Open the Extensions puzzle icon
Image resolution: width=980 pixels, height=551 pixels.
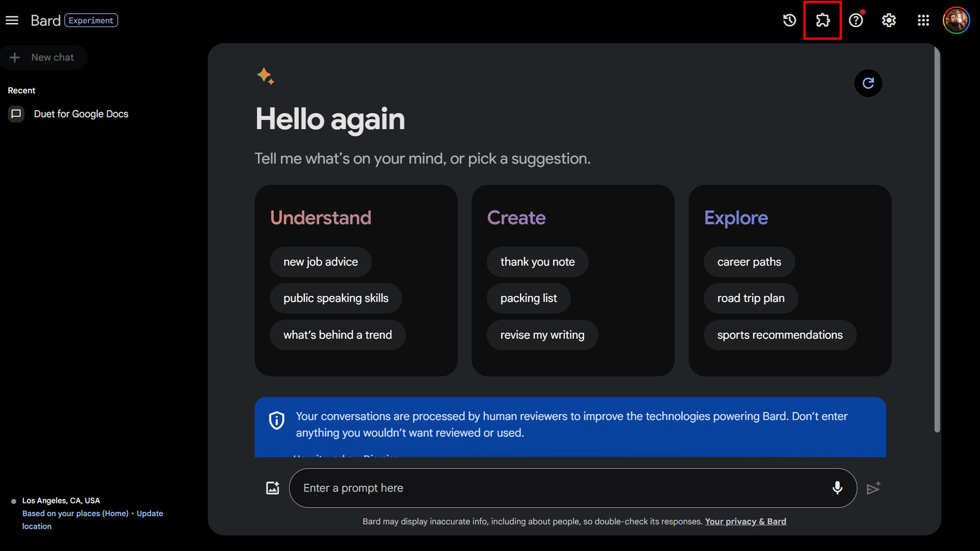click(x=822, y=20)
